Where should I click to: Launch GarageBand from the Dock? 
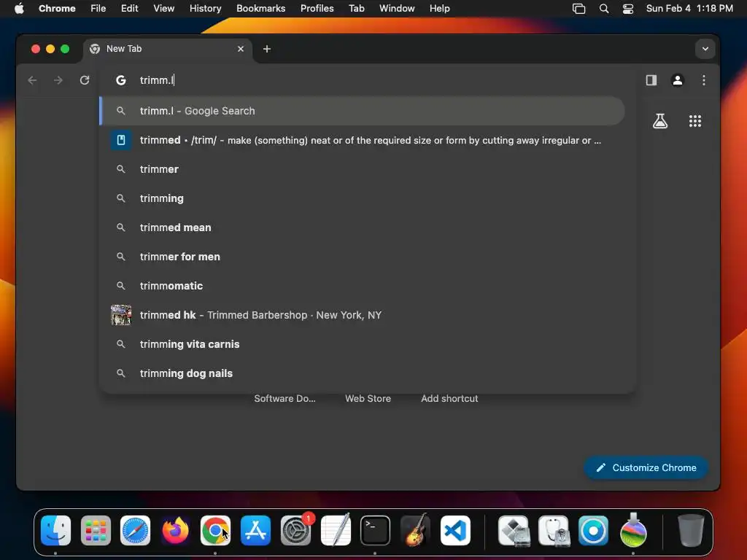415,531
